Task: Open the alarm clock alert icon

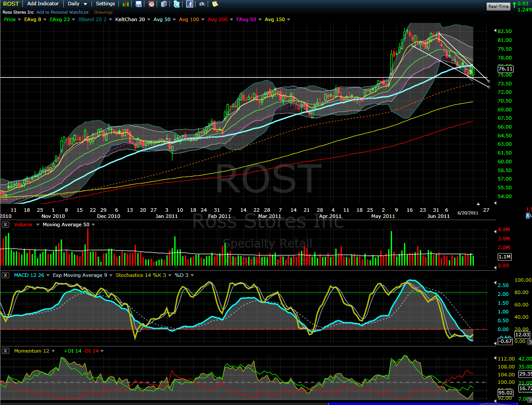Action: [x=151, y=4]
